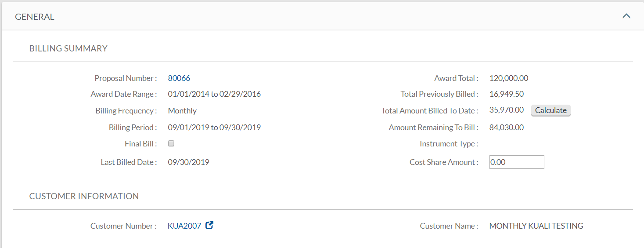Click the Award Total amount 120,000.00
Image resolution: width=644 pixels, height=248 pixels.
[509, 78]
